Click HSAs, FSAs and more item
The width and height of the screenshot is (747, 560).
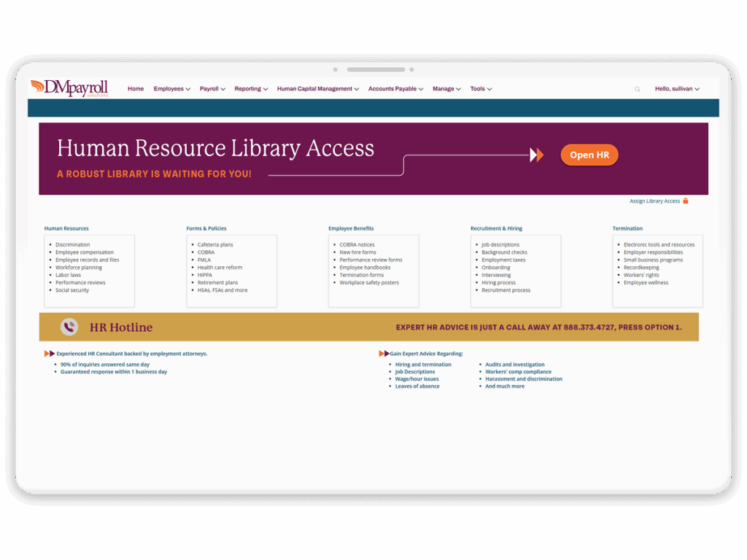222,290
